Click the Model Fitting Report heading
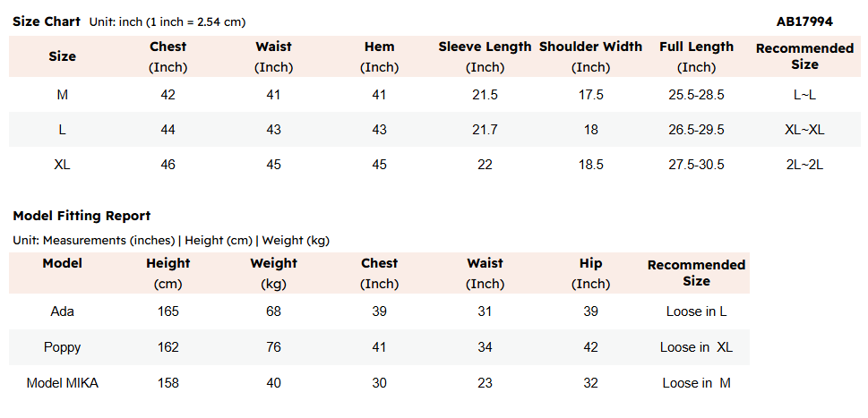The width and height of the screenshot is (868, 418). click(82, 216)
